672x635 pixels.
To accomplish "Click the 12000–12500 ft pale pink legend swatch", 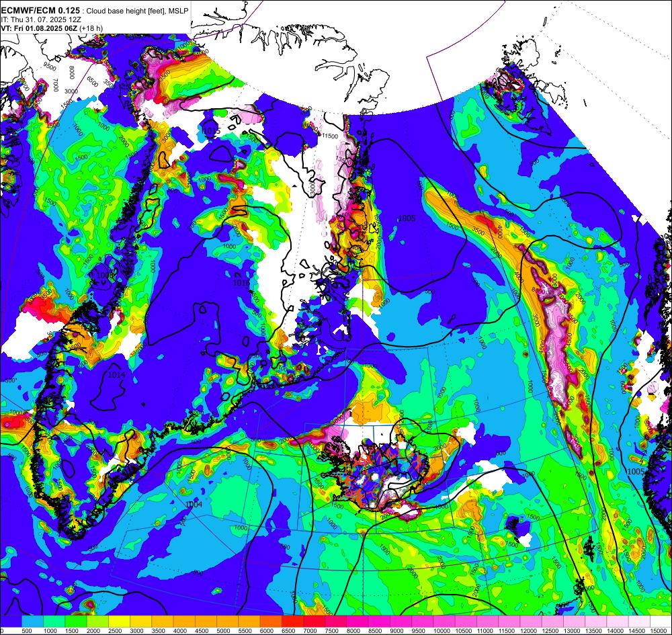I will (x=531, y=622).
